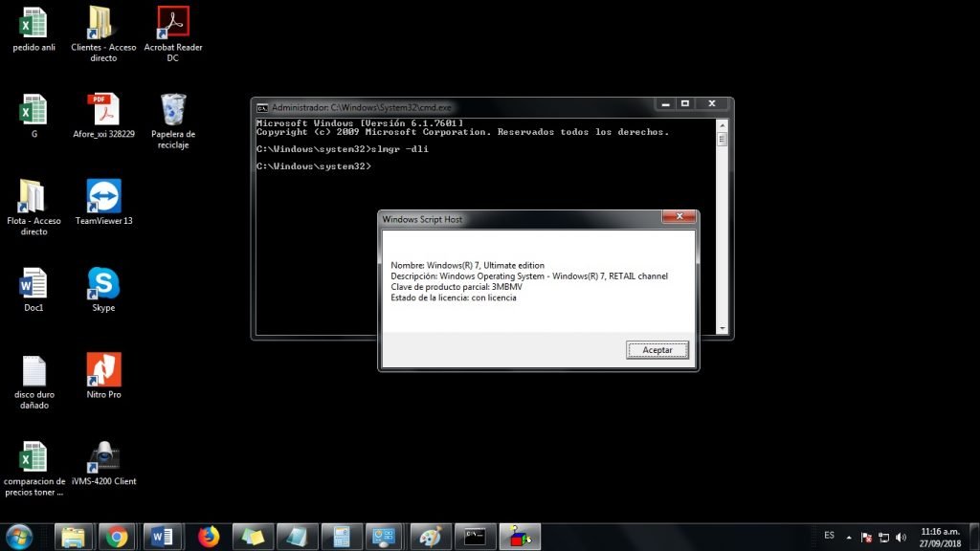Open the Windows Script Host taskbar icon
The image size is (980, 551).
[520, 538]
